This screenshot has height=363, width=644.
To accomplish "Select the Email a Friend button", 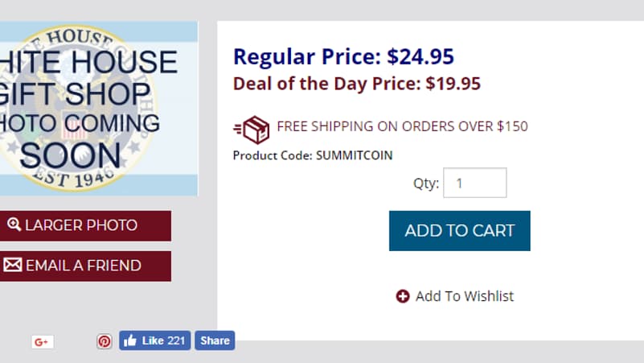I will pos(85,266).
